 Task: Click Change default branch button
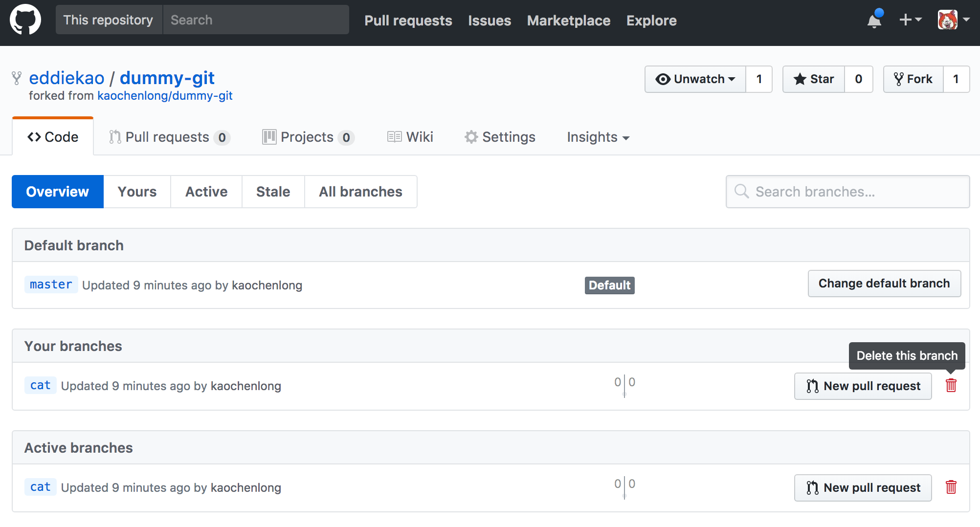pyautogui.click(x=884, y=284)
